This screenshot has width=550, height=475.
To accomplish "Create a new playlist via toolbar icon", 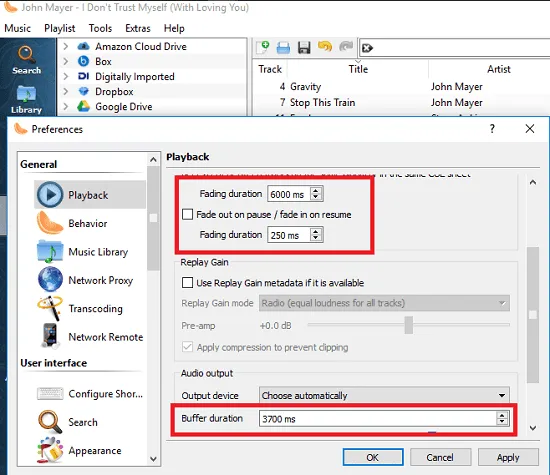I will pos(262,47).
